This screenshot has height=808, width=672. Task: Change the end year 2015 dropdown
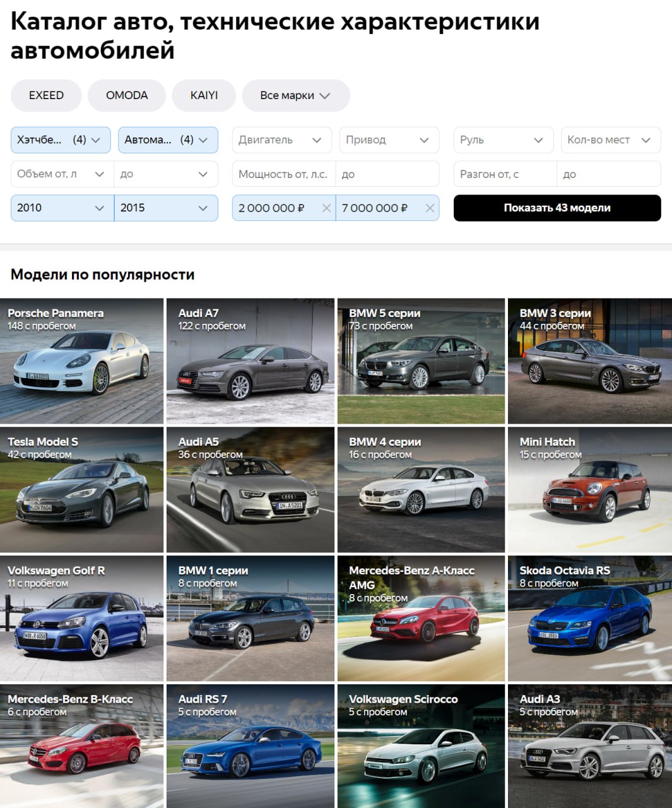pos(165,208)
